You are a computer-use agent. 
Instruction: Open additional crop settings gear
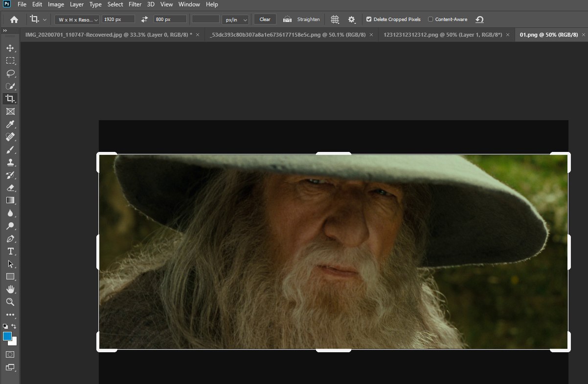pos(351,20)
